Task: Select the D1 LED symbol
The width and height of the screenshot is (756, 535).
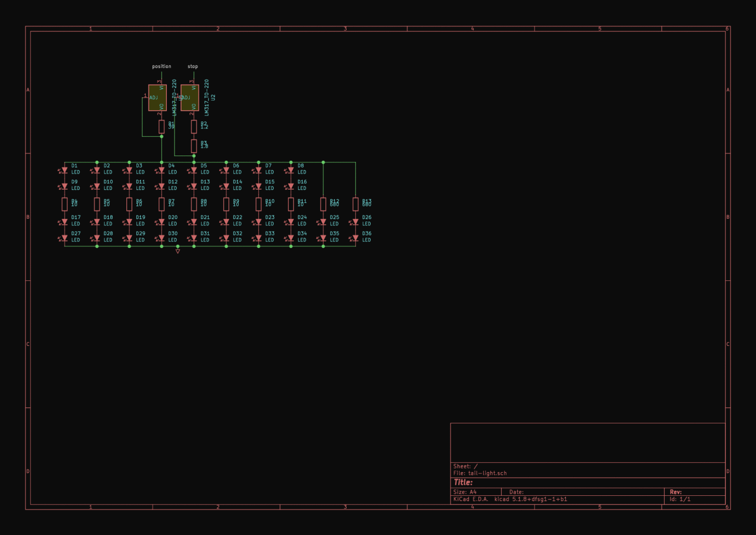Action: (x=65, y=170)
